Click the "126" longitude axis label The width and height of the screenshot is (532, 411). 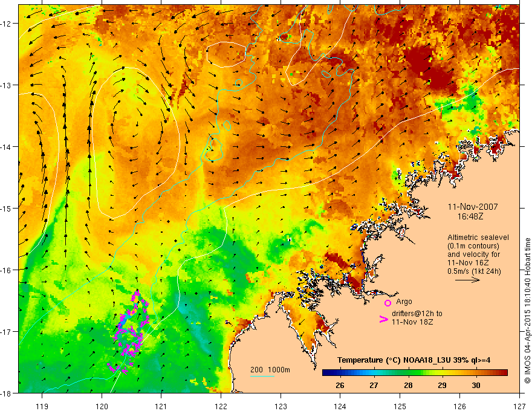click(x=459, y=406)
